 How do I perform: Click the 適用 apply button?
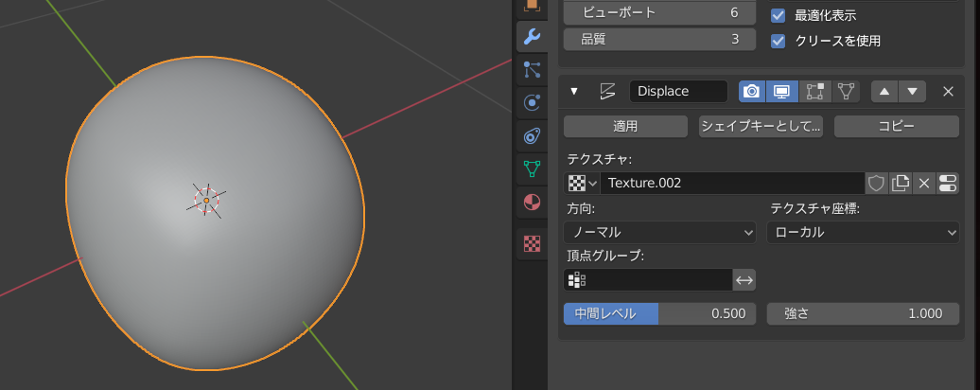coord(625,126)
